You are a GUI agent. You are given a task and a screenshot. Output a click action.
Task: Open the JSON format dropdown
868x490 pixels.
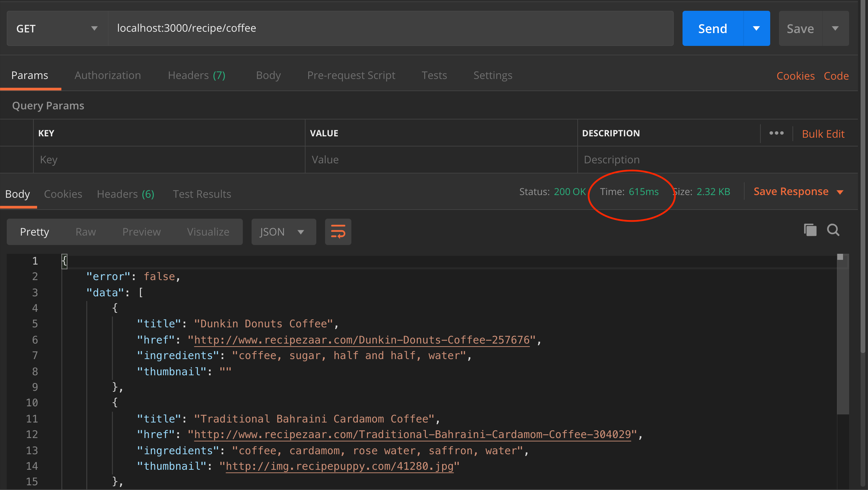[283, 232]
